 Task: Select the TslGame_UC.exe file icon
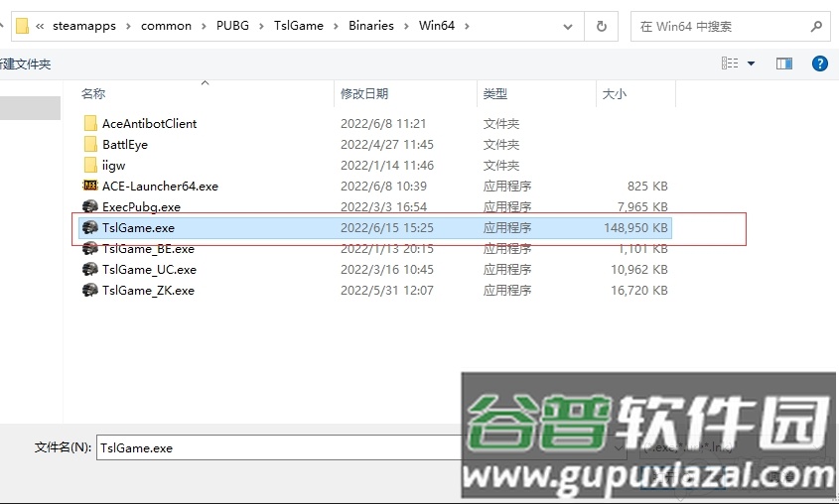[x=90, y=270]
